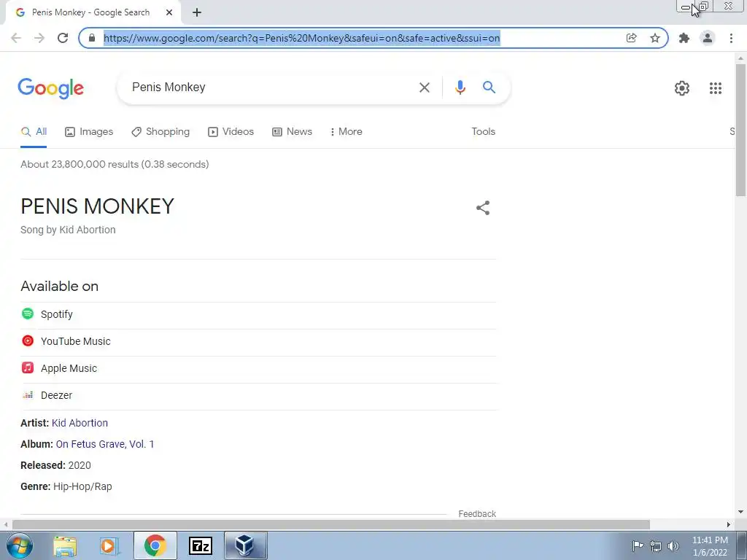Click inside the Google search input field
Screen dimensions: 747x560
pos(269,87)
